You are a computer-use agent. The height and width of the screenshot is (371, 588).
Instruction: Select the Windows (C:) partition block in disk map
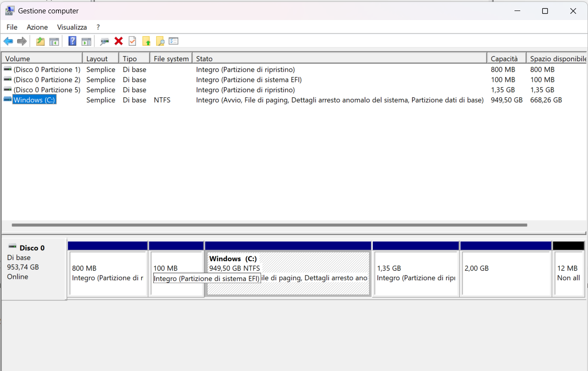point(288,269)
